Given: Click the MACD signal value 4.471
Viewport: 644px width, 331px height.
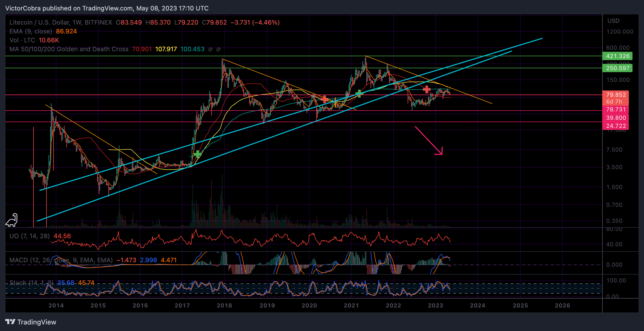Looking at the screenshot, I should coord(169,260).
